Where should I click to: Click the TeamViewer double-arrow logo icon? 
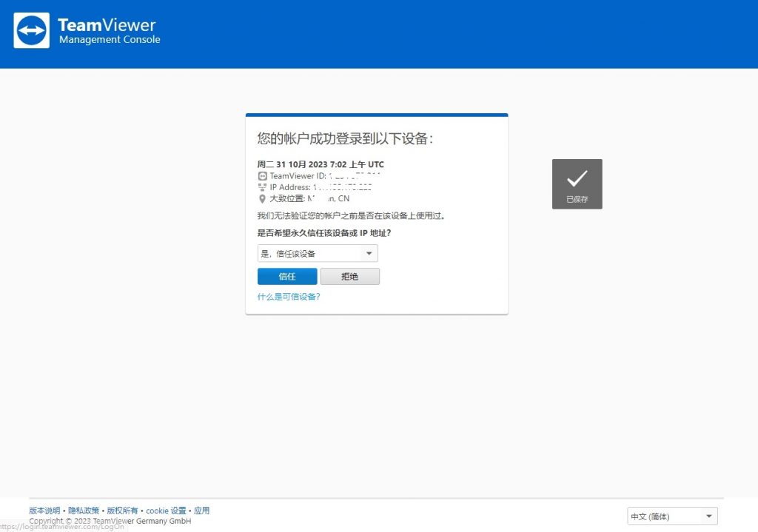tap(32, 30)
